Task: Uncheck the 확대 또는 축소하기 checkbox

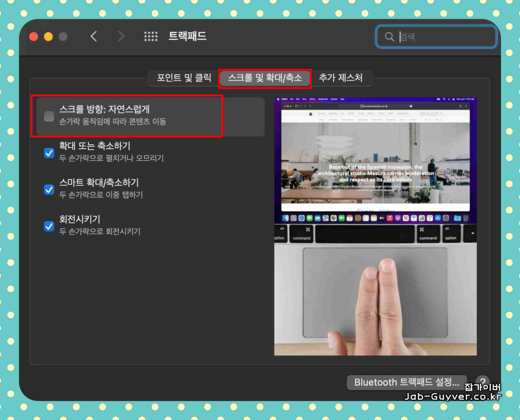Action: (49, 153)
